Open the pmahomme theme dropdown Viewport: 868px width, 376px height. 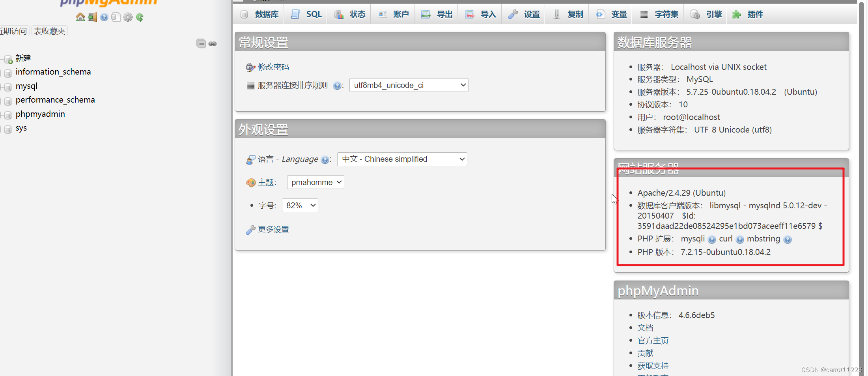point(315,182)
